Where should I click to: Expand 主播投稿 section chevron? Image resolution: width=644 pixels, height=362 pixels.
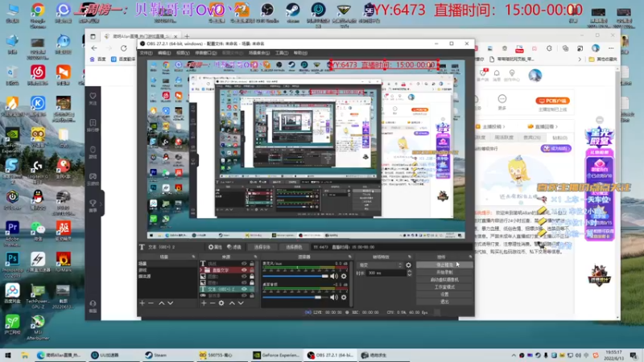504,127
